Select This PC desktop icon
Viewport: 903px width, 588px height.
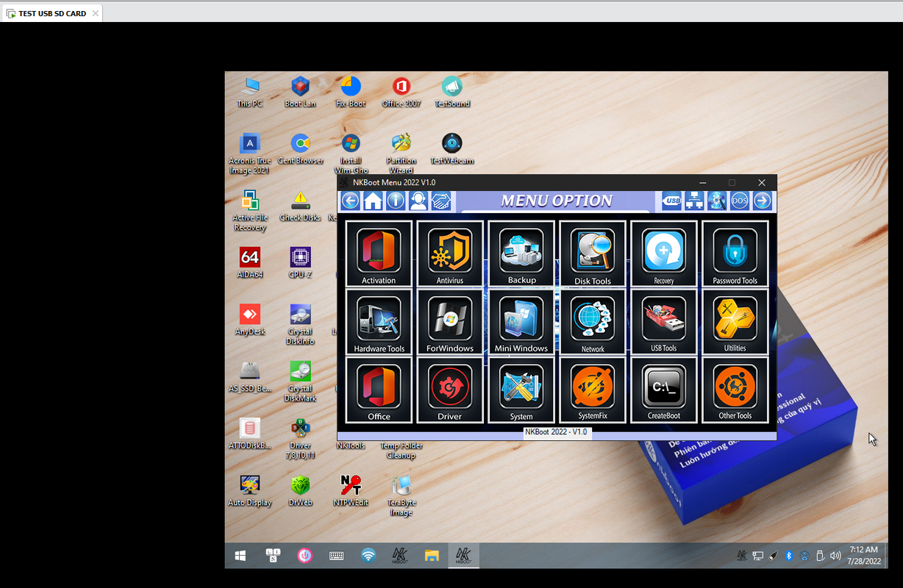[250, 92]
